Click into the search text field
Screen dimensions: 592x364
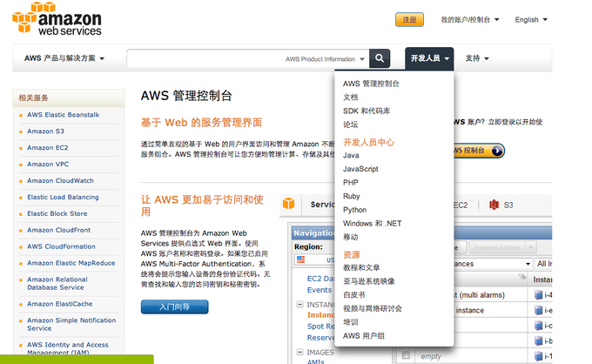[x=205, y=58]
